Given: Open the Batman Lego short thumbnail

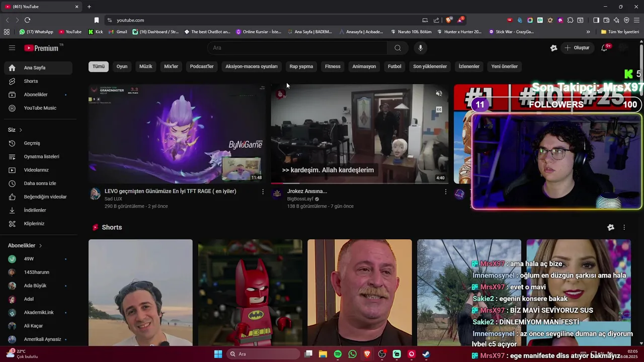Looking at the screenshot, I should click(x=250, y=293).
